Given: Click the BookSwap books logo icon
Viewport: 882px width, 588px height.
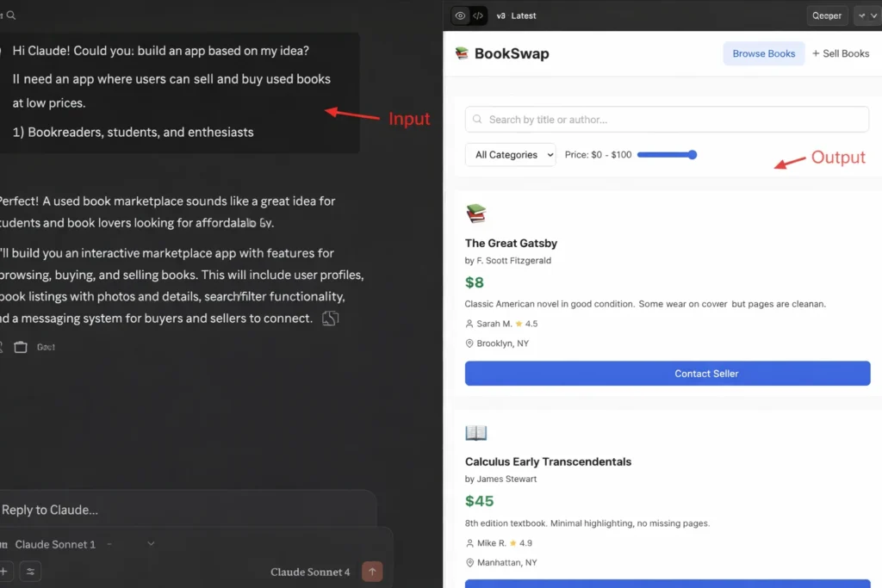Looking at the screenshot, I should click(x=462, y=53).
